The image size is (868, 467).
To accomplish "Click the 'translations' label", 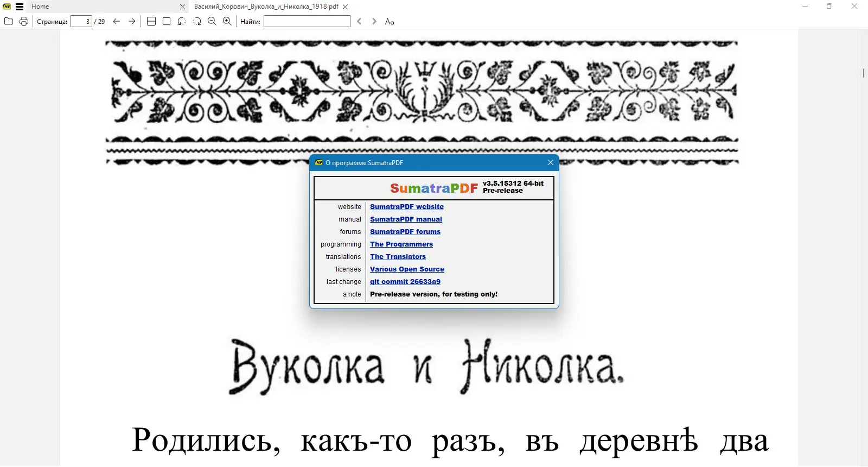I will (x=343, y=257).
